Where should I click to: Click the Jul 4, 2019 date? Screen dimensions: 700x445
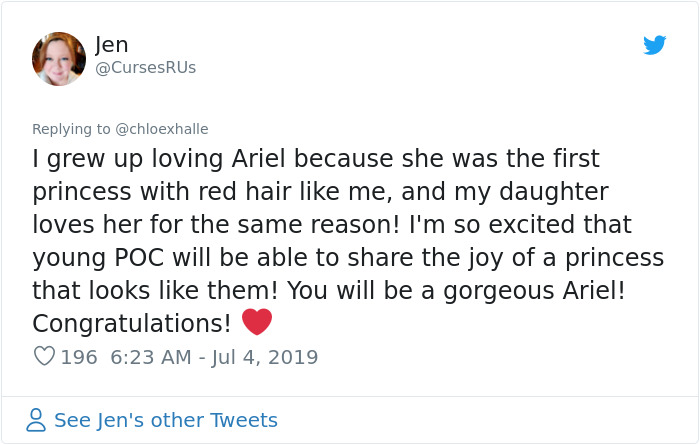tap(266, 357)
